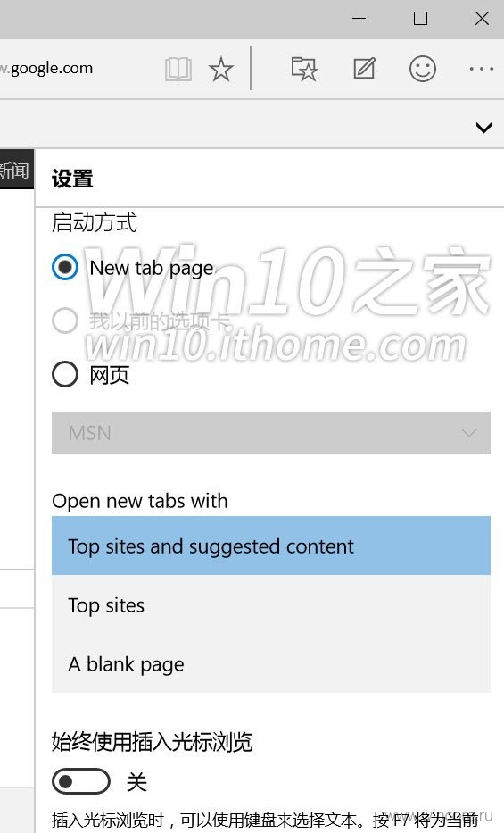Minimize the browser window

[x=359, y=19]
